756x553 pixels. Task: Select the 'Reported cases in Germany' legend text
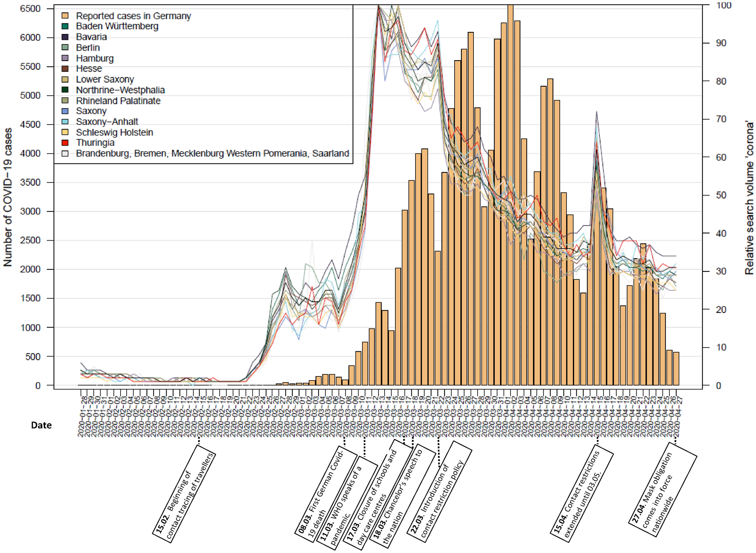(x=133, y=16)
